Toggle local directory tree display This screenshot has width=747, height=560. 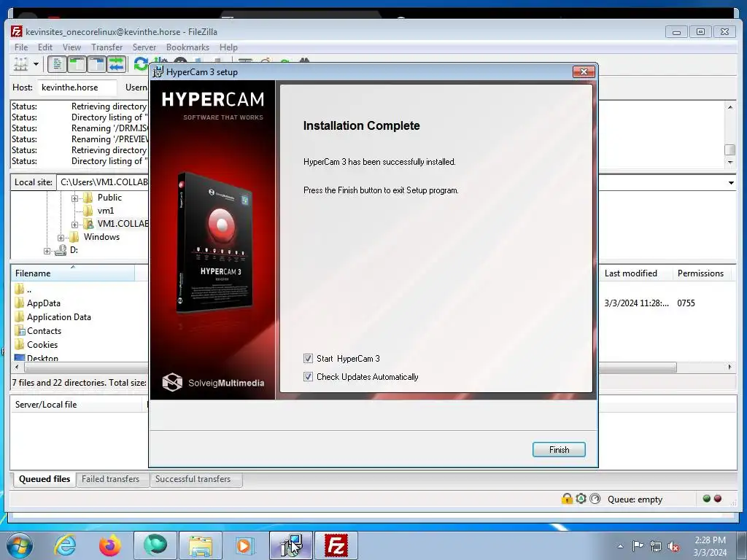[x=77, y=64]
